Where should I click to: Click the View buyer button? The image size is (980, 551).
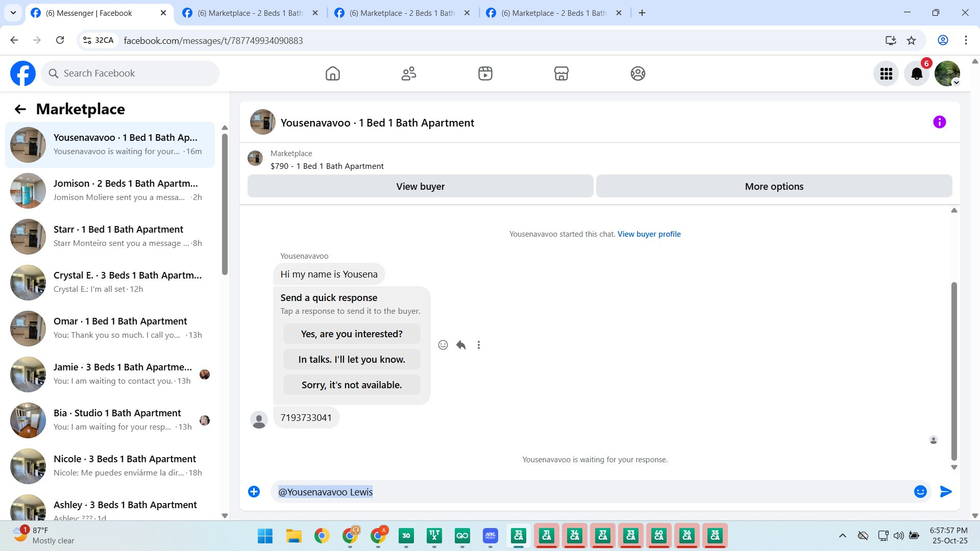click(x=420, y=186)
